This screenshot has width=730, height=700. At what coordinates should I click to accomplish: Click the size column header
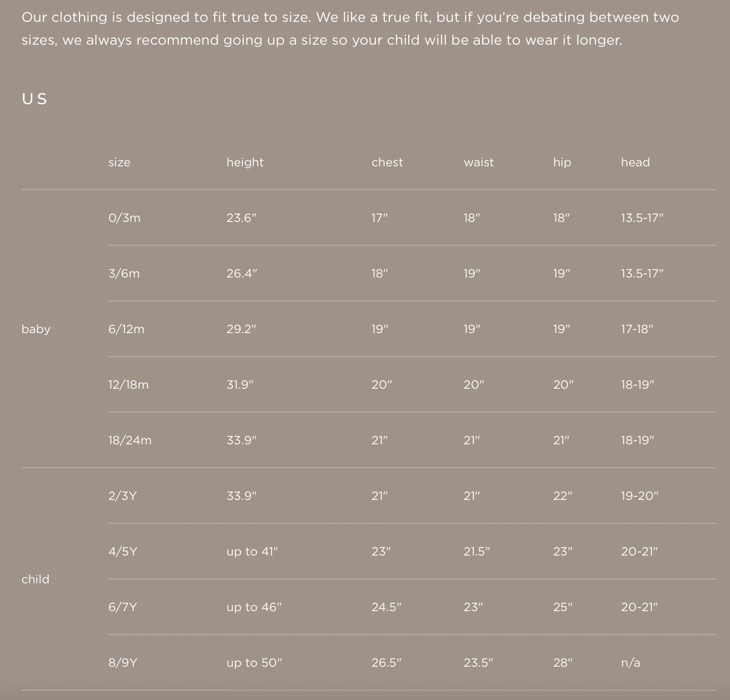click(119, 162)
